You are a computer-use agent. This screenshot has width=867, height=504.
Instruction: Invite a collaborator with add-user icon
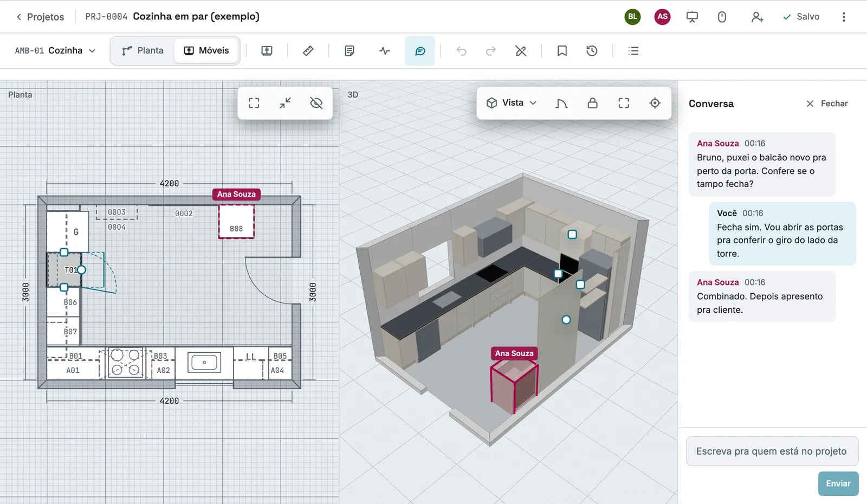(x=757, y=17)
